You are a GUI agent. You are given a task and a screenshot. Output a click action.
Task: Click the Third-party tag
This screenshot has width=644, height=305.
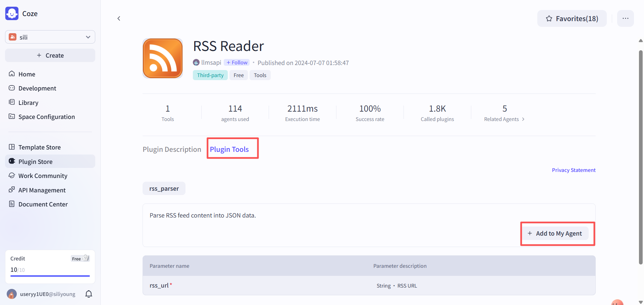210,75
